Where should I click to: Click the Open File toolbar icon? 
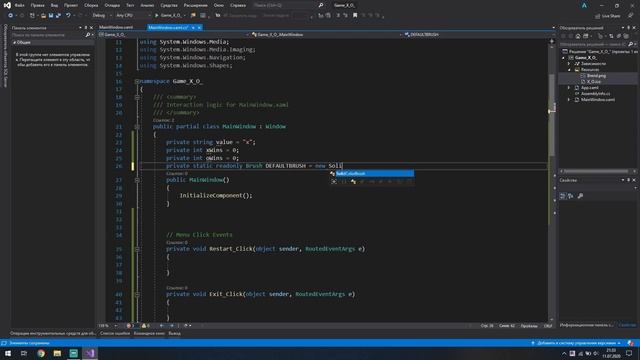pos(43,16)
